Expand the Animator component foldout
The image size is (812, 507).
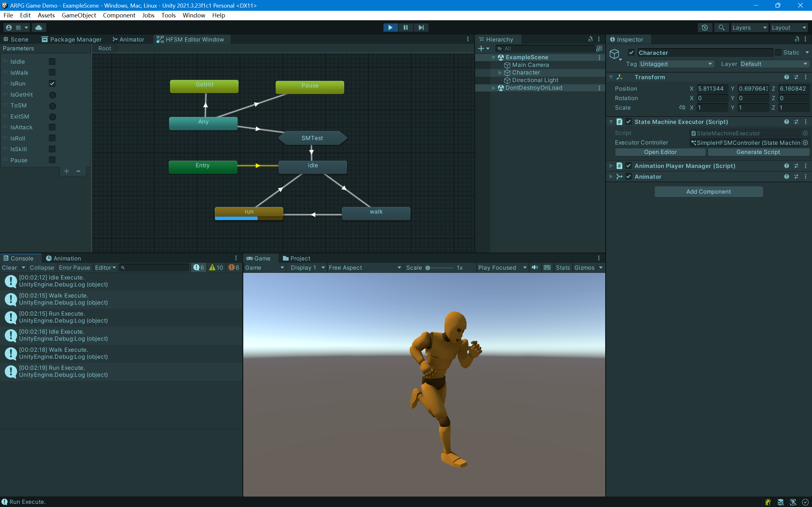pyautogui.click(x=611, y=176)
